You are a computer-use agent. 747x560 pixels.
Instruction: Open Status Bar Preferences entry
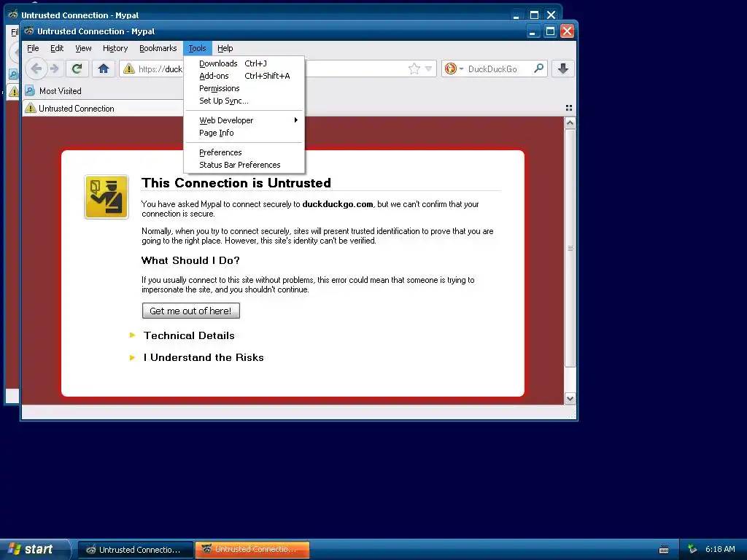tap(244, 165)
